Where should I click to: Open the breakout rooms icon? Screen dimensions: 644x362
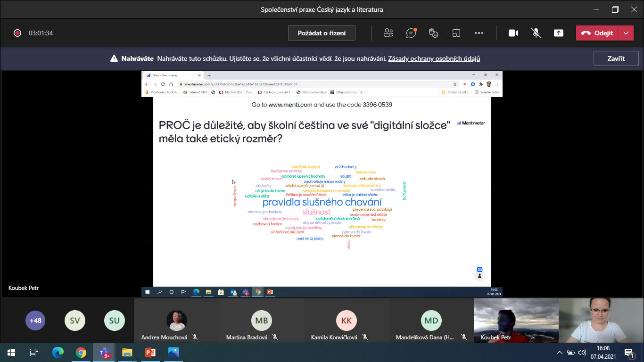456,33
